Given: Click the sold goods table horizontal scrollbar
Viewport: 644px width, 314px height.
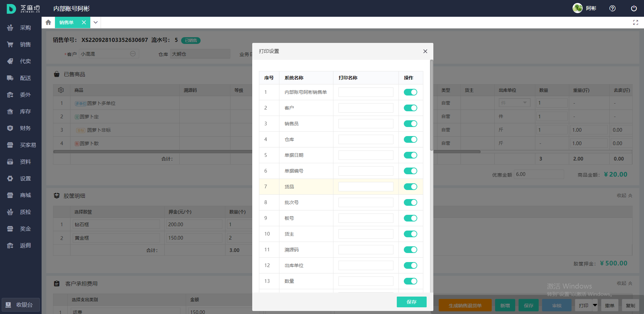Looking at the screenshot, I should (267, 152).
